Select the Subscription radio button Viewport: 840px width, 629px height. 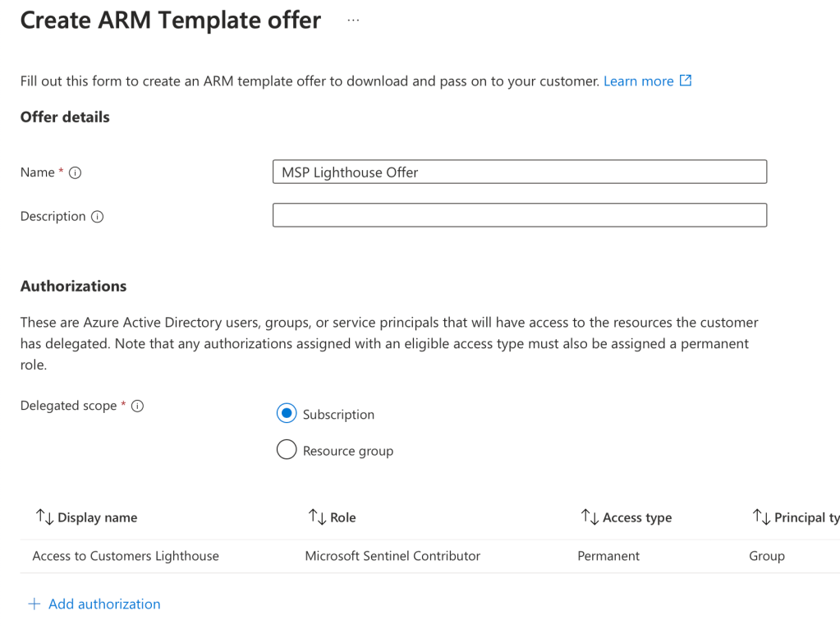(286, 414)
